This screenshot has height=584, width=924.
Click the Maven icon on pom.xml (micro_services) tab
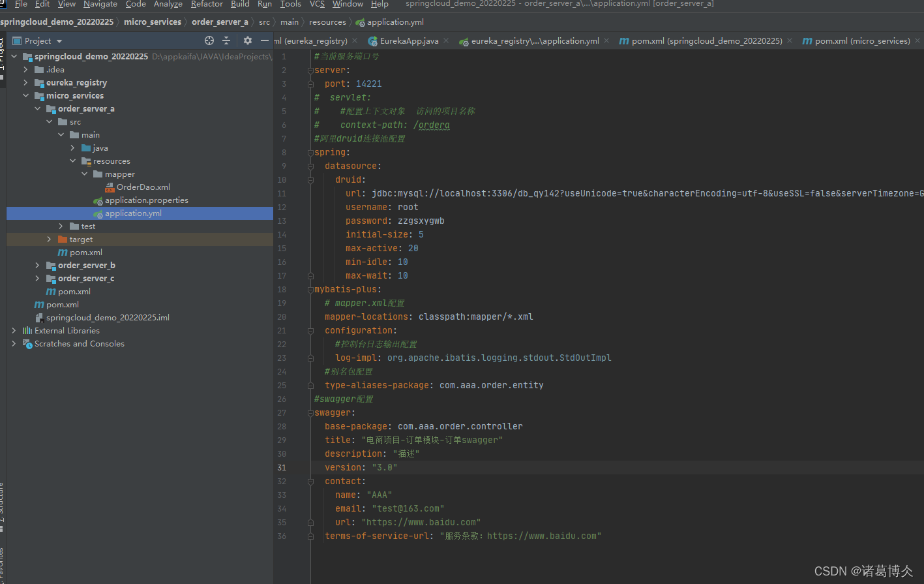tap(807, 41)
